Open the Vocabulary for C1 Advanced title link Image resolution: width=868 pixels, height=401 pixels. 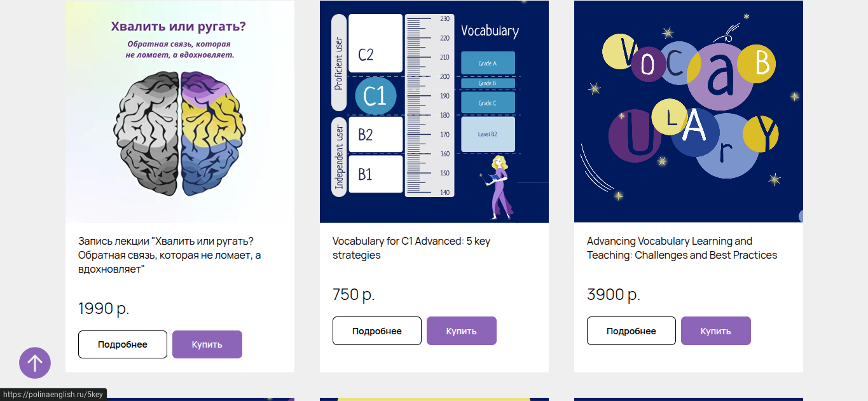[411, 248]
